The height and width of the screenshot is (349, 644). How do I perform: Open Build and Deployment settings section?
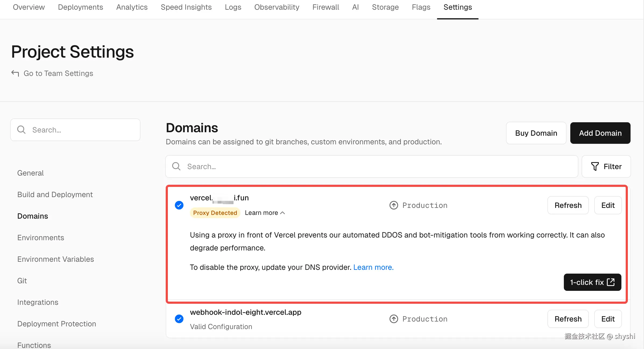tap(55, 194)
